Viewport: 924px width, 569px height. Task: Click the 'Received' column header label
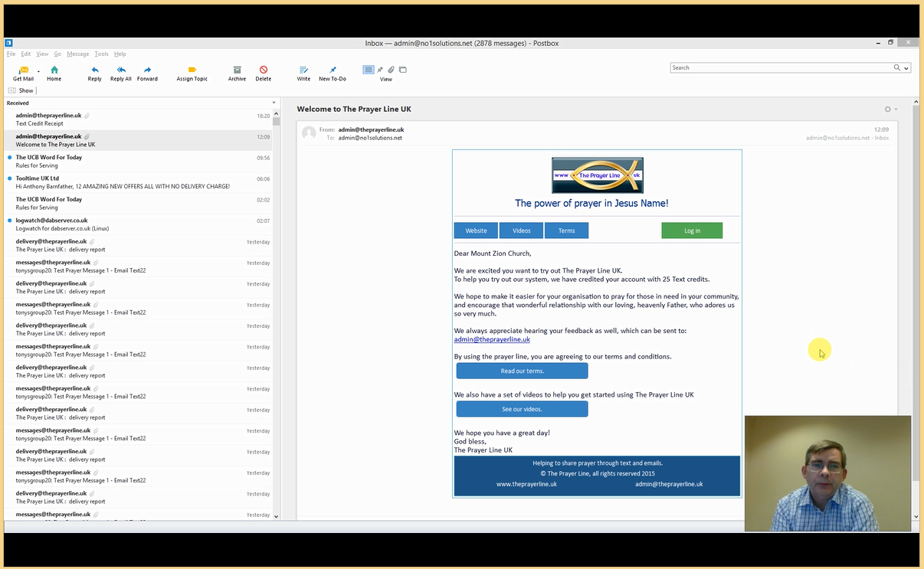pos(18,103)
